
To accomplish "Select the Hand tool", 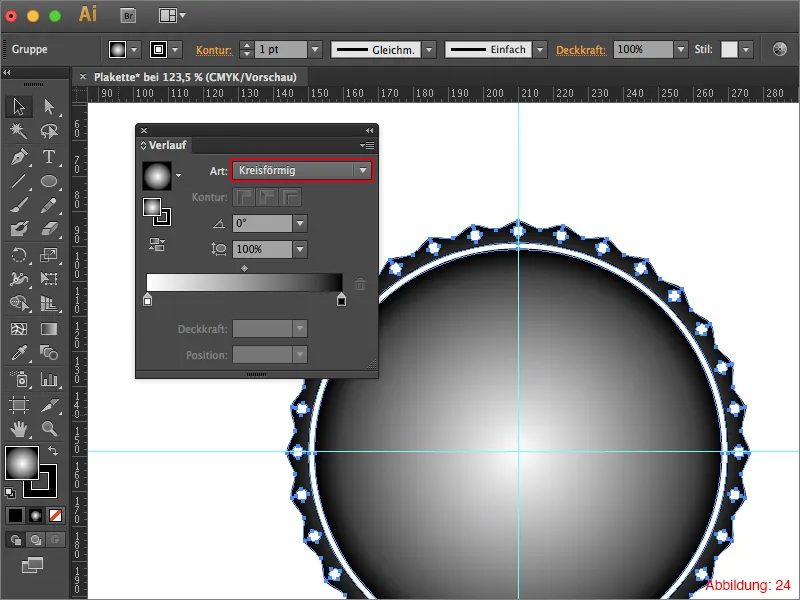I will coord(19,429).
